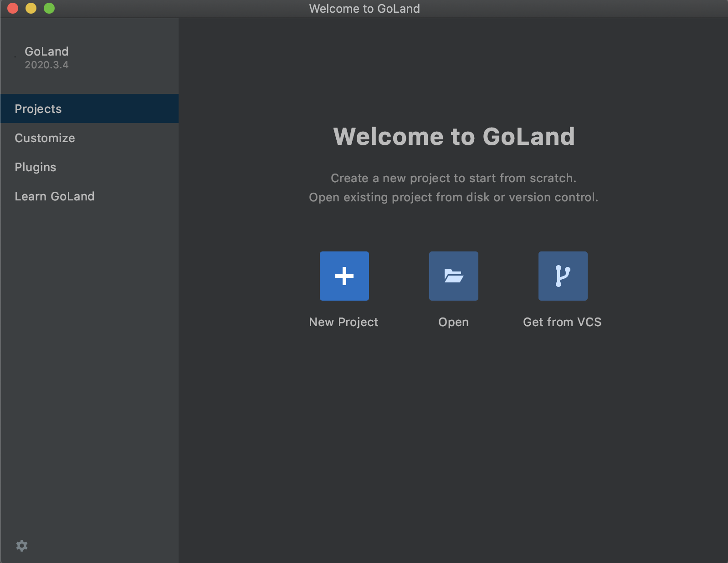Click the "Open existing project" description line

pyautogui.click(x=454, y=197)
